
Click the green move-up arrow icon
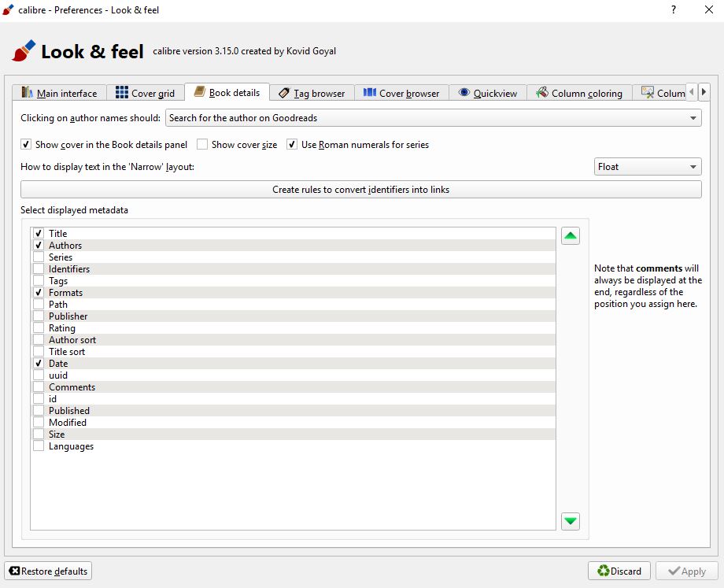571,236
